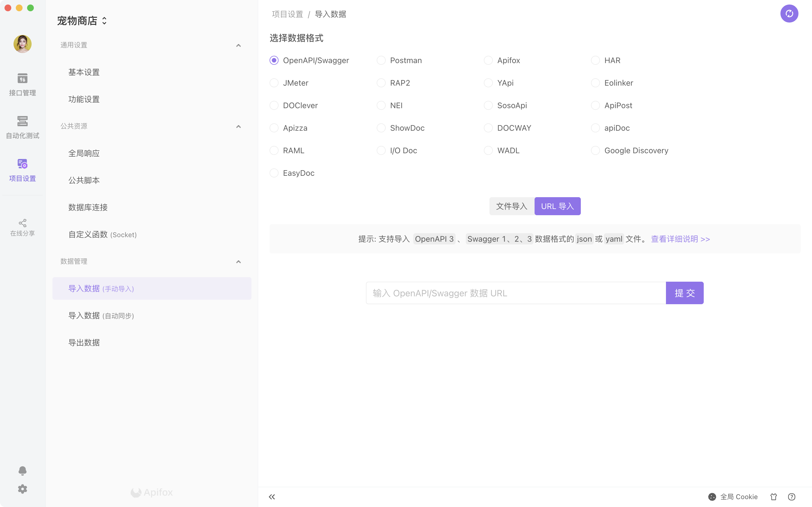Collapse the 数据管理 section

click(x=238, y=262)
